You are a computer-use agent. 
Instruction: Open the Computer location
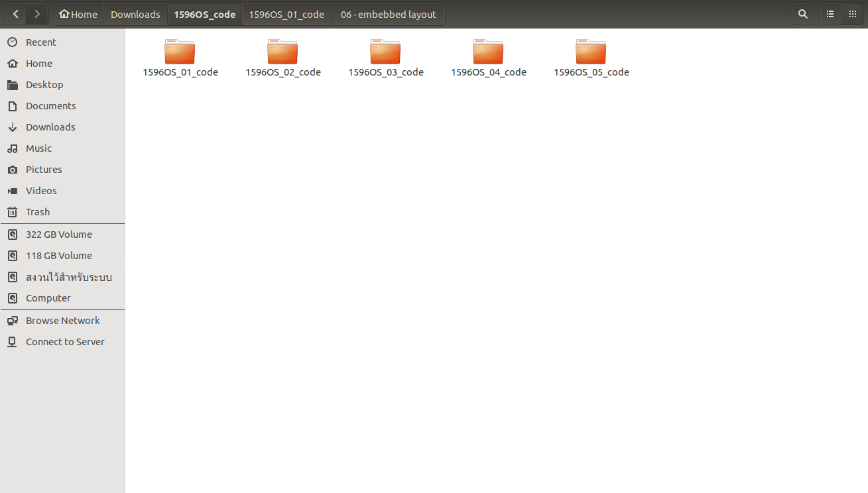click(48, 298)
